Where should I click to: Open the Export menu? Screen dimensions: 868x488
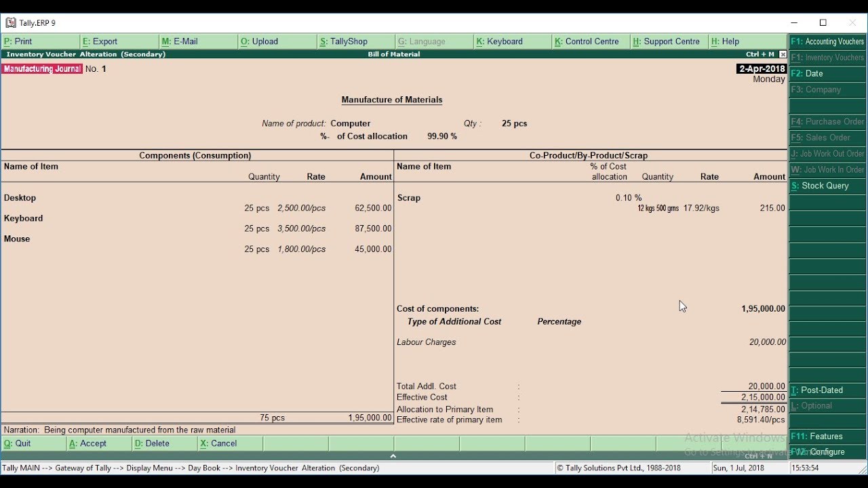[x=119, y=41]
